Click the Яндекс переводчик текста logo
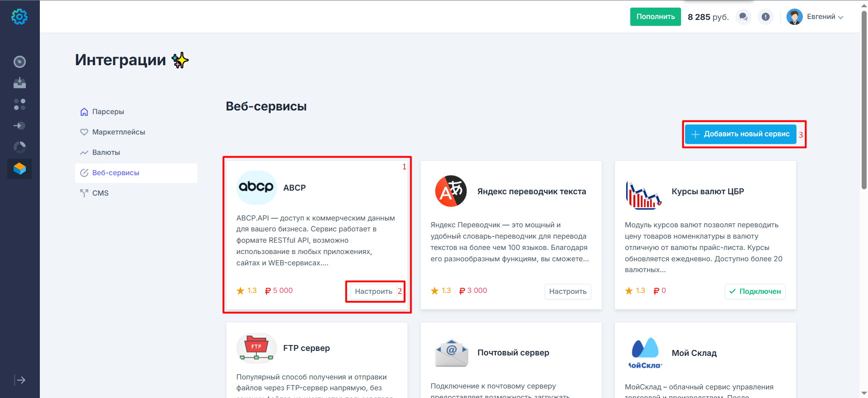Image resolution: width=868 pixels, height=398 pixels. (x=451, y=191)
